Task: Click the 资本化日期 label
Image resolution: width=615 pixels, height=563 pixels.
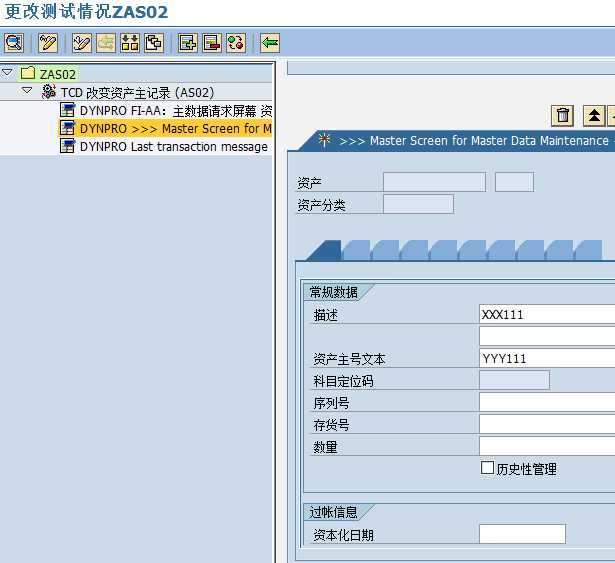Action: pos(343,535)
